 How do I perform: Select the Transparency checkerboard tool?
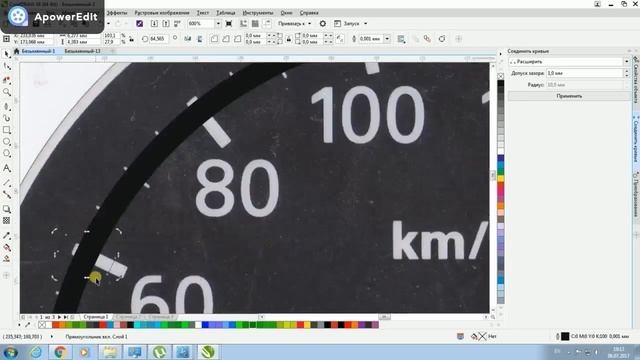[x=7, y=221]
